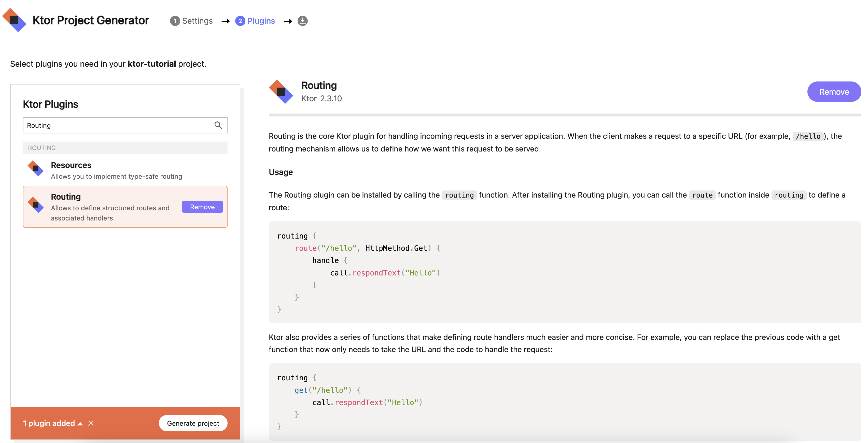868x443 pixels.
Task: Click the Ktor logo in header
Action: (14, 20)
